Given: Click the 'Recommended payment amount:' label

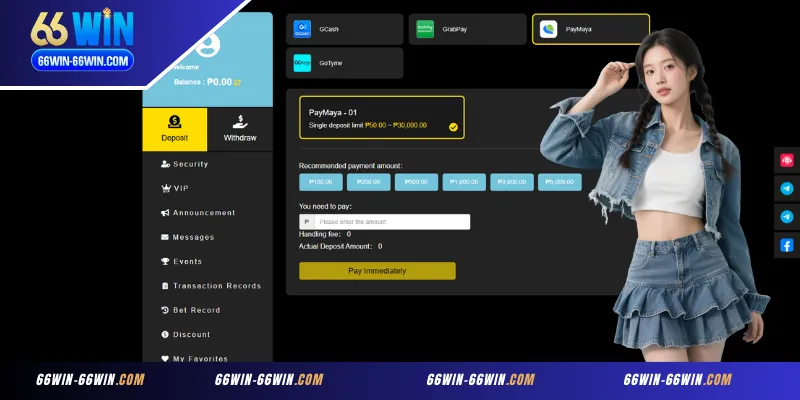Looking at the screenshot, I should (351, 166).
